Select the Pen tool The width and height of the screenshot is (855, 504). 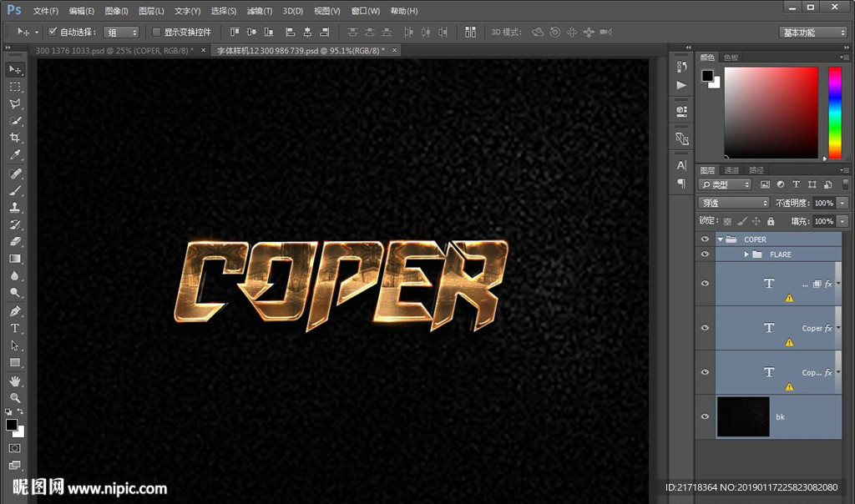[x=15, y=311]
